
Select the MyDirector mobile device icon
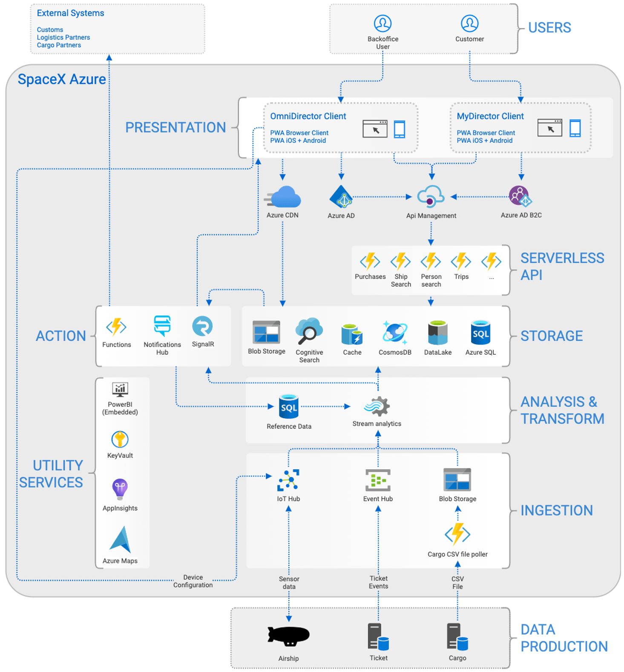575,128
